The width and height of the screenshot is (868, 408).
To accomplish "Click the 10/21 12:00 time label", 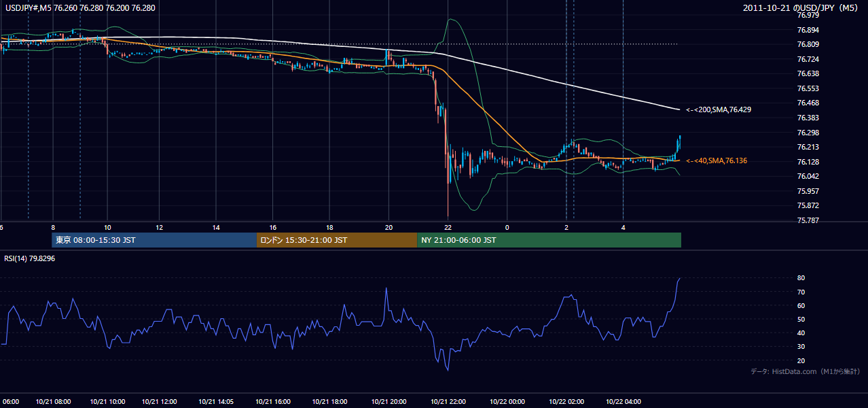I will click(159, 402).
